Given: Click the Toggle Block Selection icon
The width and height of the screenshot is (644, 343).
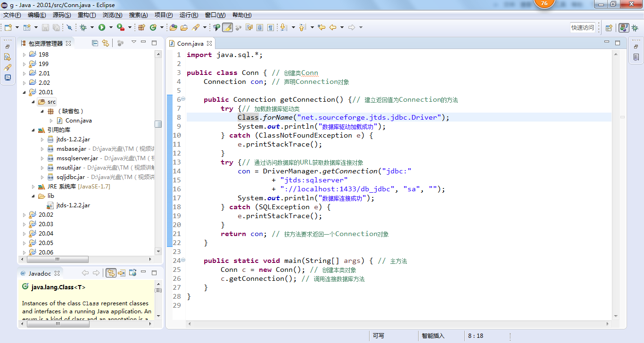Looking at the screenshot, I should (x=259, y=27).
